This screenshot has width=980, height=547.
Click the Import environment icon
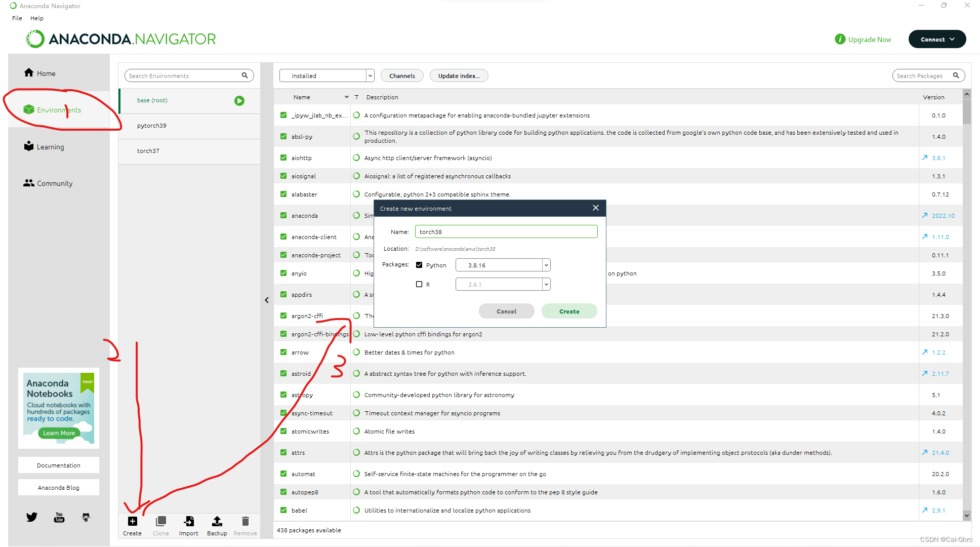[x=189, y=521]
